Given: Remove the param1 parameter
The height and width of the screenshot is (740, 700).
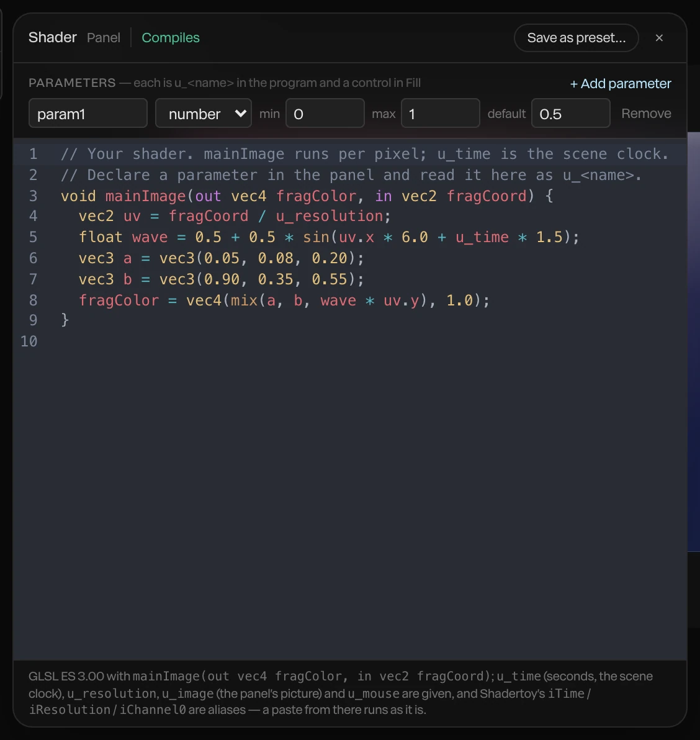Looking at the screenshot, I should click(646, 113).
